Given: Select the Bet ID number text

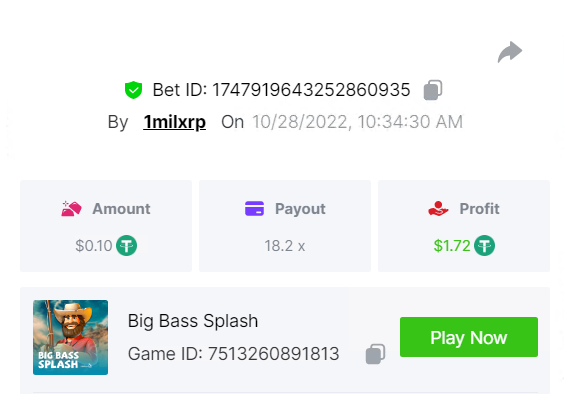Looking at the screenshot, I should 311,90.
